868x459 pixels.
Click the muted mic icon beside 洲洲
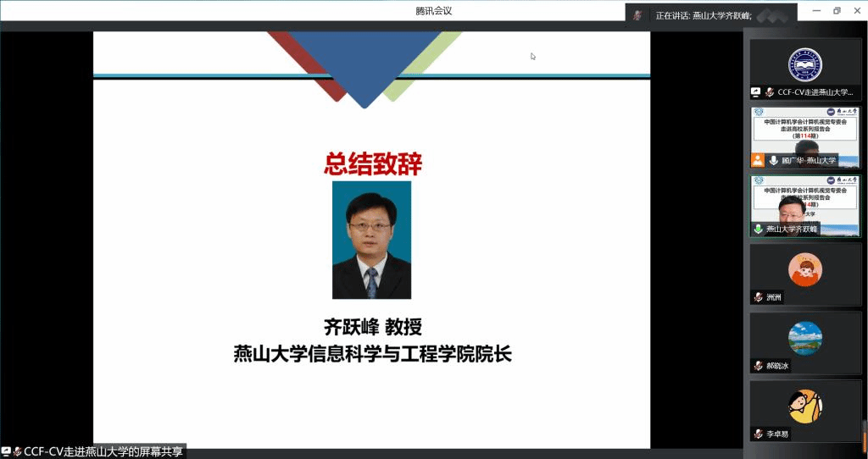[x=759, y=297]
